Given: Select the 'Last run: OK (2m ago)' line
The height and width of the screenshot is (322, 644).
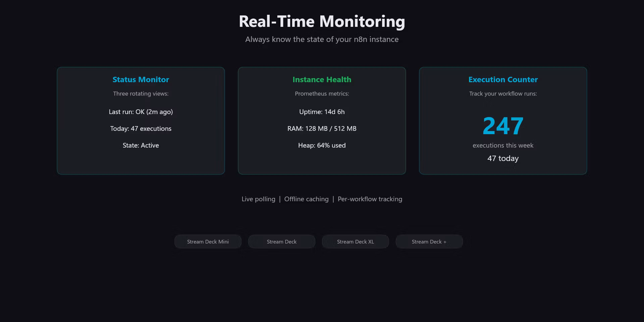Looking at the screenshot, I should (x=141, y=112).
